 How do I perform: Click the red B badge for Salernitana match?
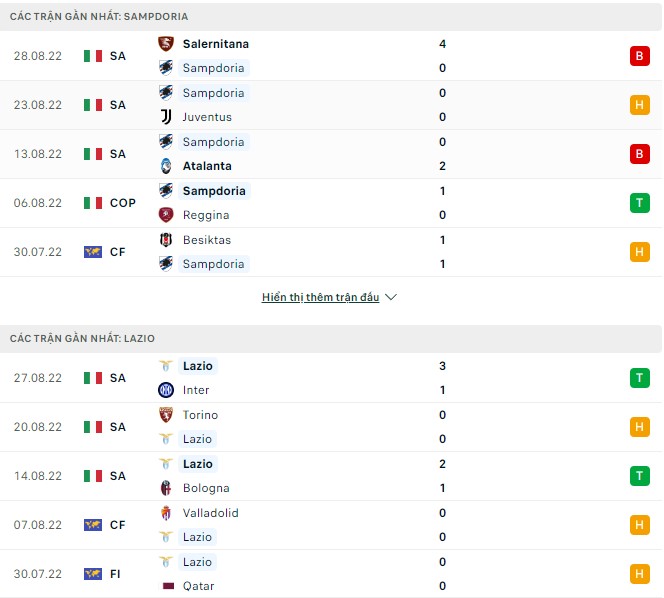(639, 56)
